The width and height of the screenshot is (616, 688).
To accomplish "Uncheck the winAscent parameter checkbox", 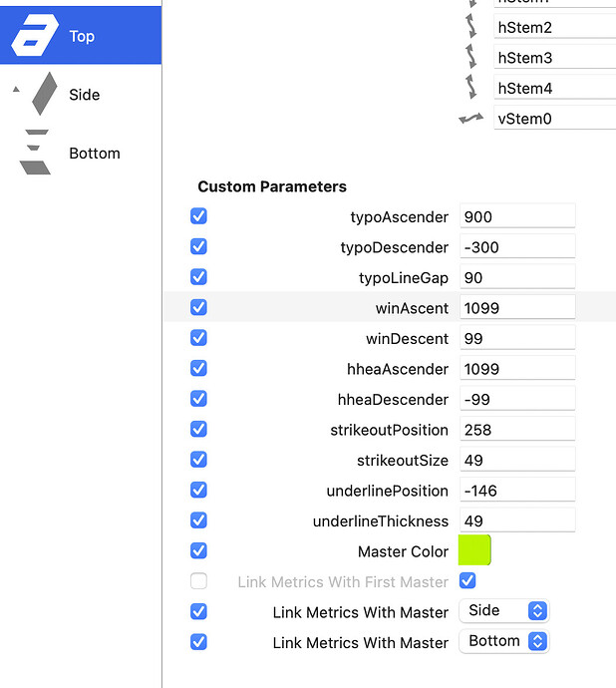I will 198,307.
